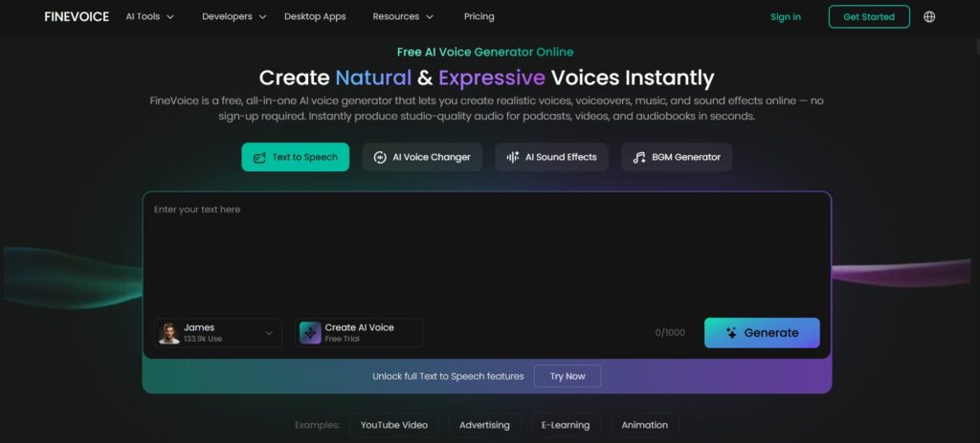Expand the Resources menu chevron
The image size is (980, 443).
[x=430, y=17]
